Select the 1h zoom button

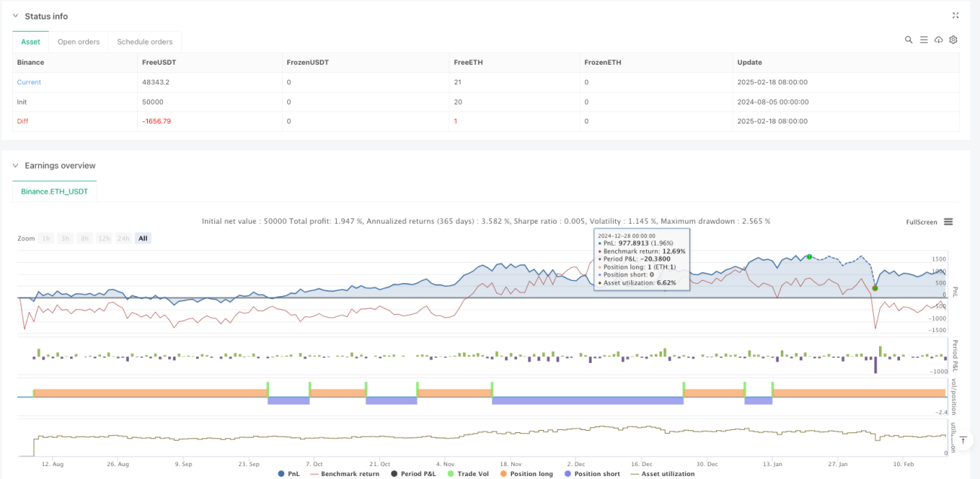pos(46,238)
